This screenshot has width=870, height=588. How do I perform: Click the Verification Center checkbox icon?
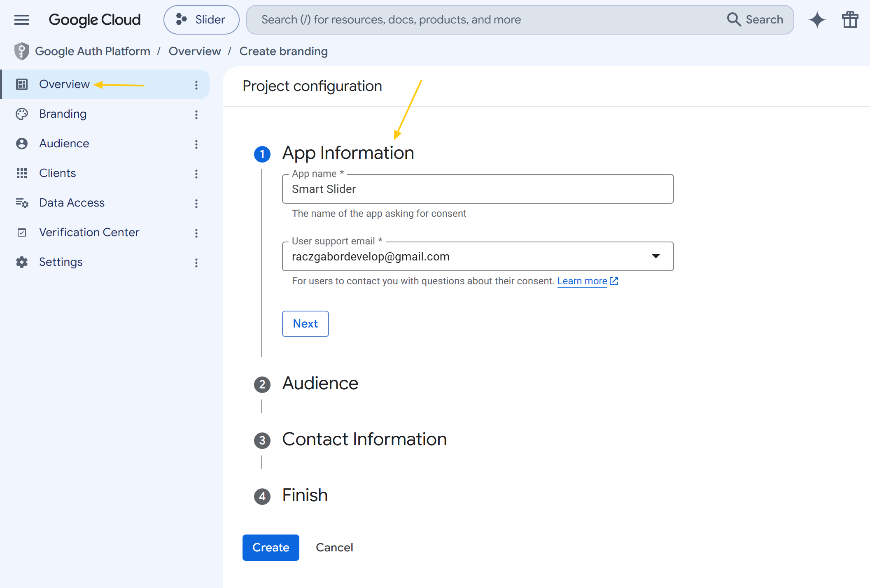click(x=22, y=232)
